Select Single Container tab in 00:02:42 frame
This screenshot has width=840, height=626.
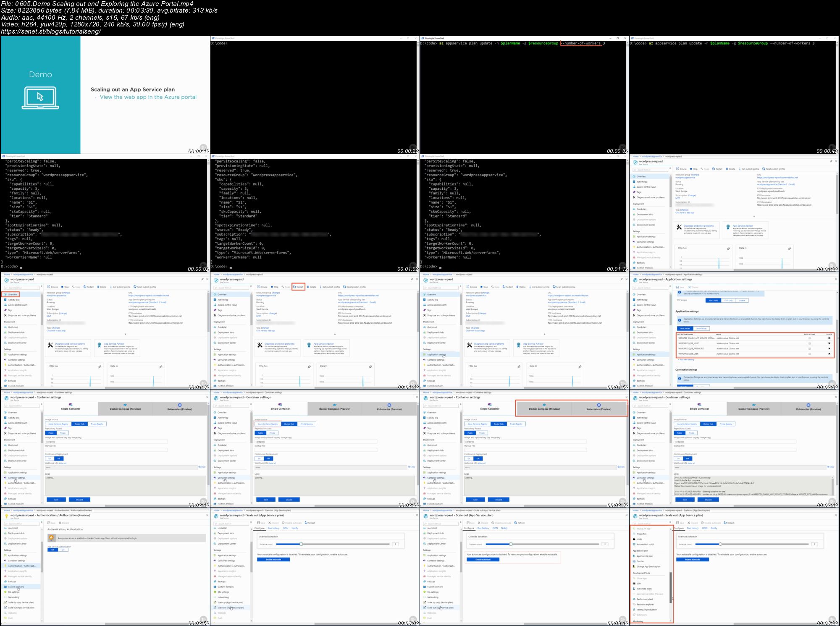pyautogui.click(x=699, y=408)
